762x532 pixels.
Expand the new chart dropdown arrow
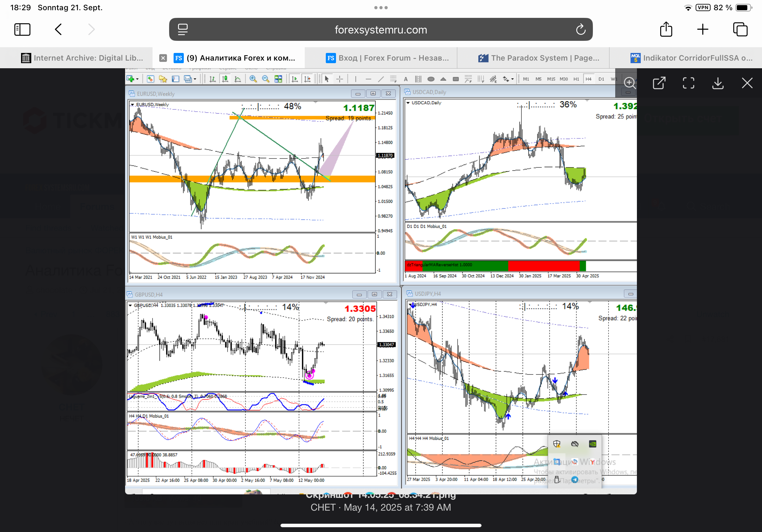click(x=138, y=79)
